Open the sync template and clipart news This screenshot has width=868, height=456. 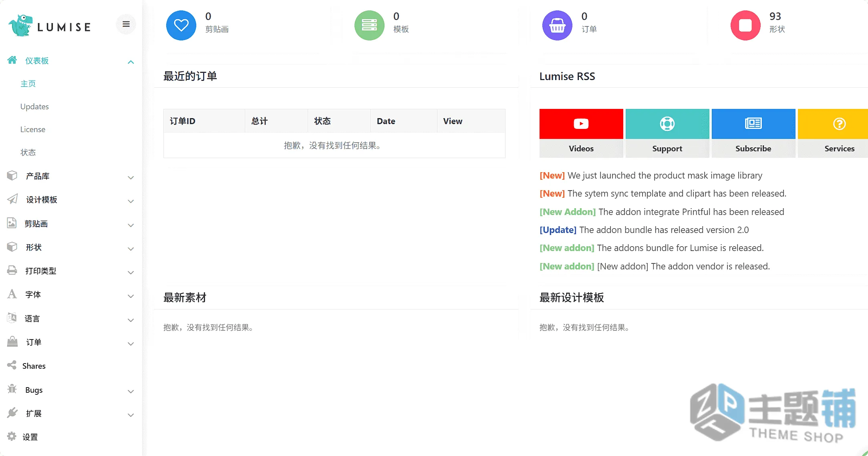point(663,193)
